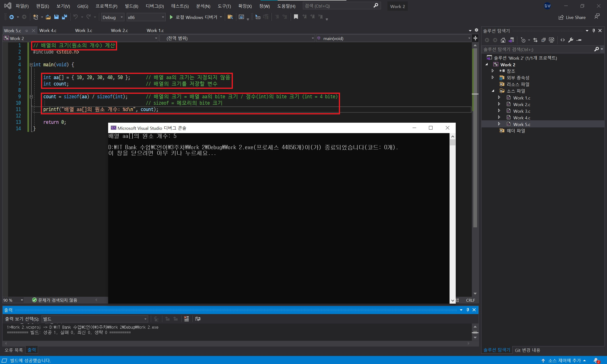Viewport: 607px width, 364px height.
Task: Click the Find in Files icon
Action: click(230, 17)
